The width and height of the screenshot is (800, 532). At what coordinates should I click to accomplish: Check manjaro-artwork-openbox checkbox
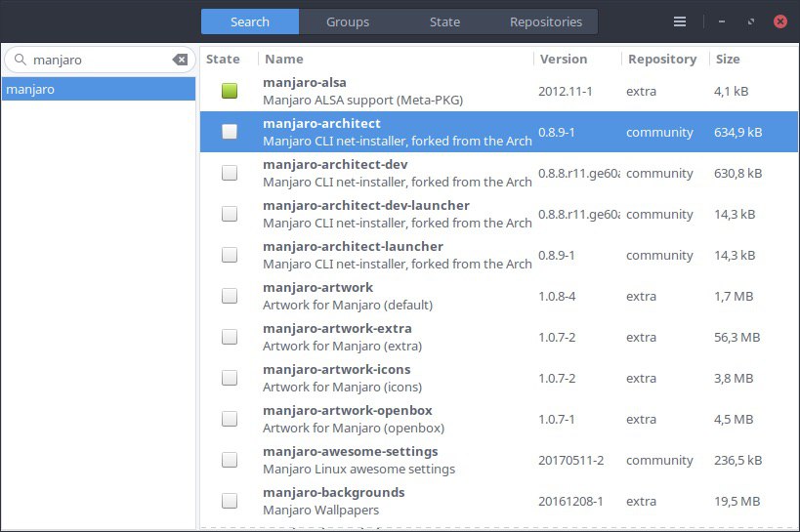click(230, 419)
